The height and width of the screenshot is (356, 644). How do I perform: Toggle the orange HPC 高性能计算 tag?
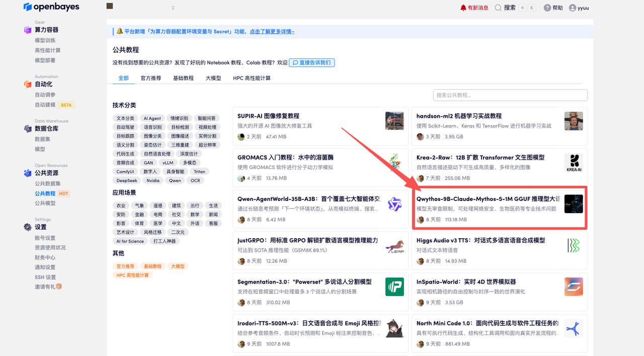click(x=133, y=275)
